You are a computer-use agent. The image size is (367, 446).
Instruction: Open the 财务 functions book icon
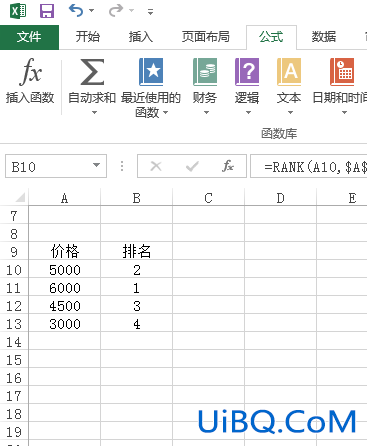coord(205,72)
